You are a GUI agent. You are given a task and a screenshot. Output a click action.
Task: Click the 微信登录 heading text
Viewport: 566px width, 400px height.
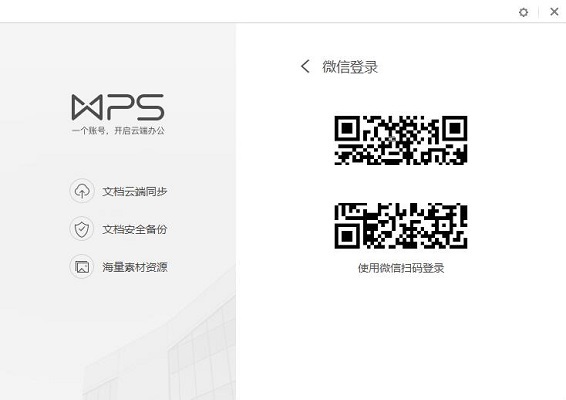tap(350, 67)
